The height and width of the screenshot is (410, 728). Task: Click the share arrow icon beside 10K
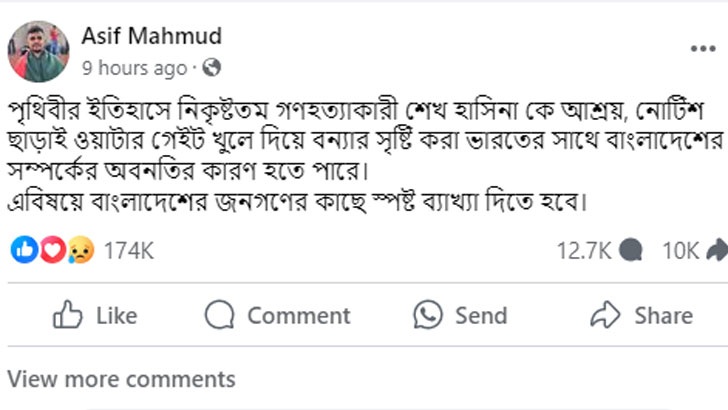click(x=716, y=251)
